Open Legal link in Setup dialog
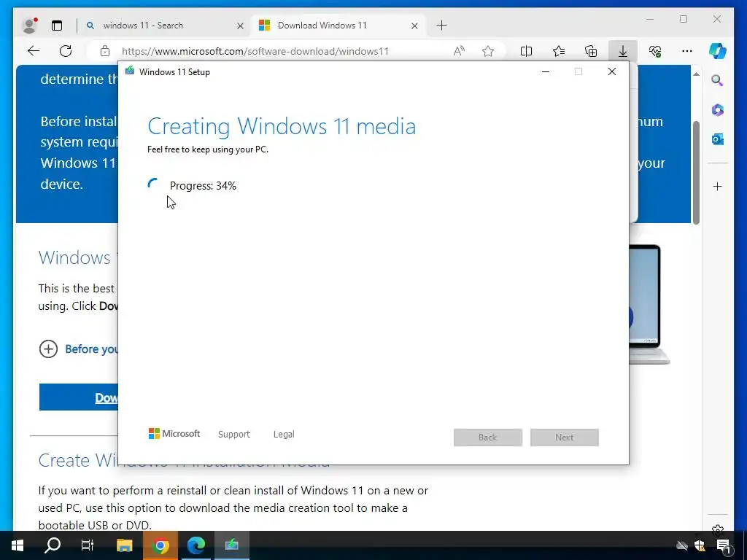 (284, 435)
